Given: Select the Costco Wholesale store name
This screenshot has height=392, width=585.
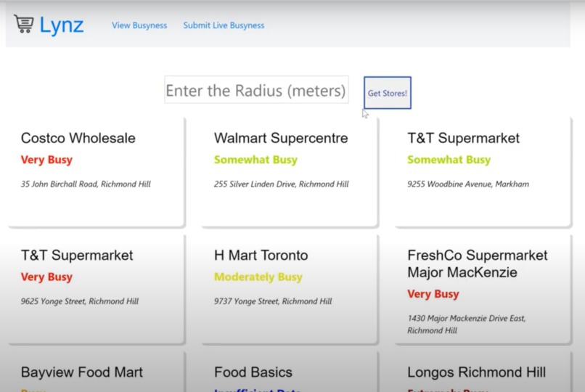Looking at the screenshot, I should [78, 138].
